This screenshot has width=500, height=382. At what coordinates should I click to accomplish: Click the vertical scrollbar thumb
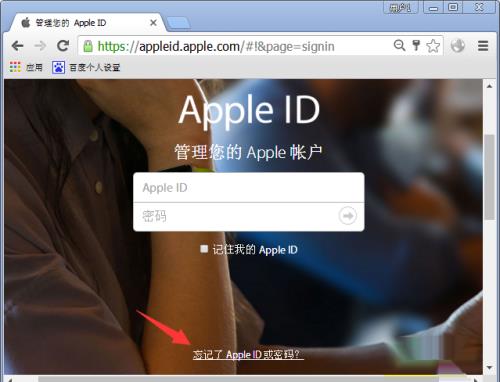tap(489, 177)
